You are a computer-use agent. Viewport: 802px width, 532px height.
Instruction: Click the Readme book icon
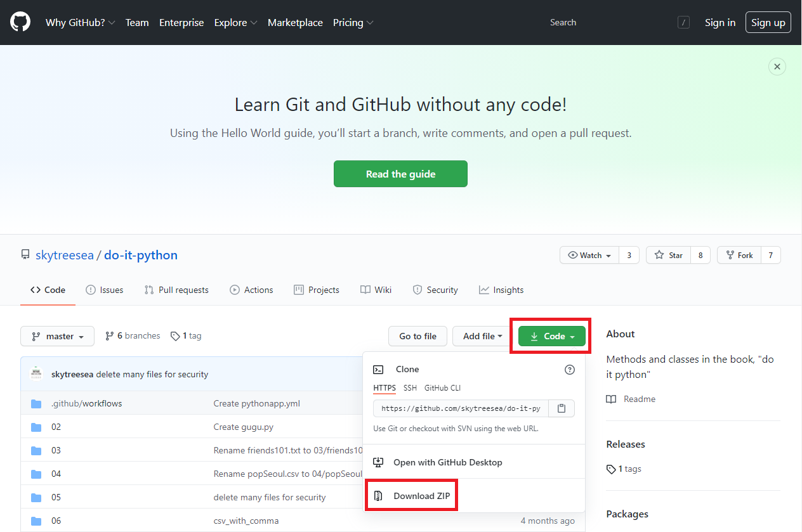611,399
